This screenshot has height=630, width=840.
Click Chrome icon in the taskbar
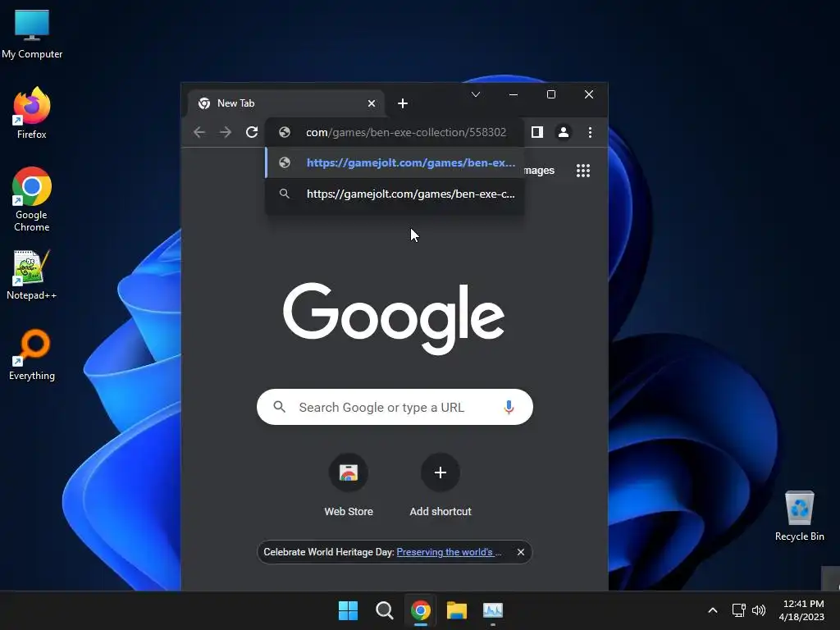point(421,610)
